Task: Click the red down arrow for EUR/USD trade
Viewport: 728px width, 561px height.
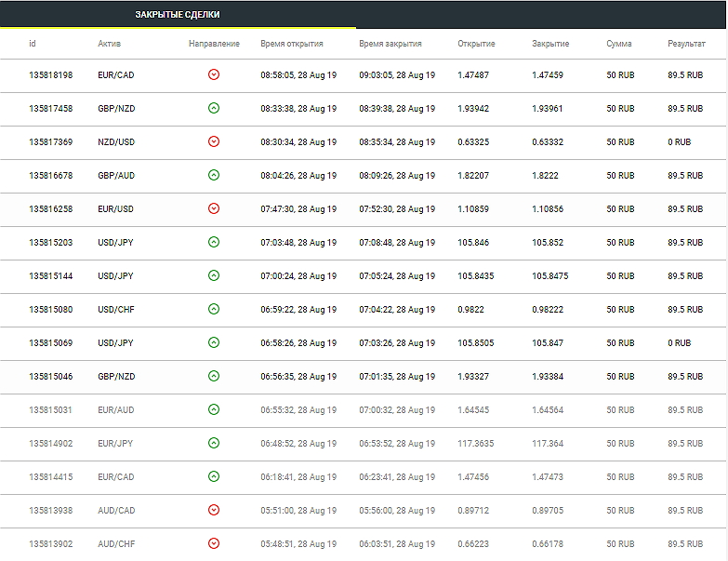Action: 214,208
